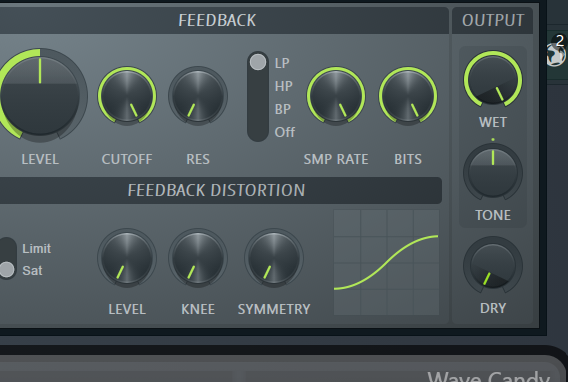Click the filter type switch handle
The image size is (568, 382).
[258, 62]
